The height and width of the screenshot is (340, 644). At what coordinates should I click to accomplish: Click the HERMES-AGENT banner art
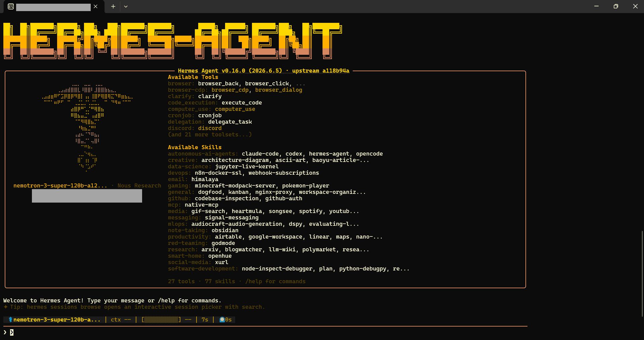[x=172, y=41]
